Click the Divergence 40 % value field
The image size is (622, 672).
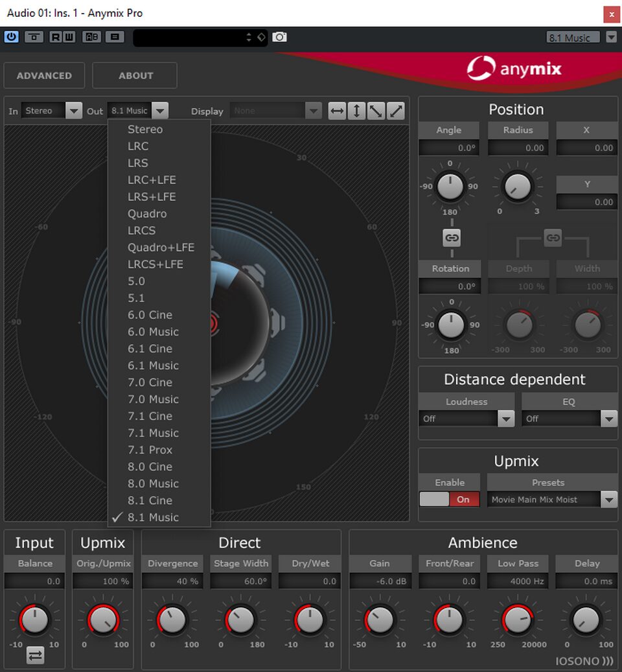point(172,581)
